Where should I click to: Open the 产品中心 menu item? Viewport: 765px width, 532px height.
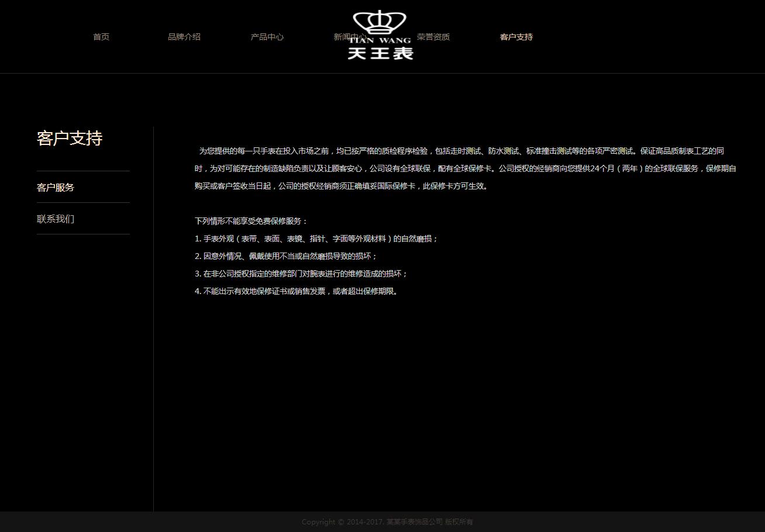(267, 37)
